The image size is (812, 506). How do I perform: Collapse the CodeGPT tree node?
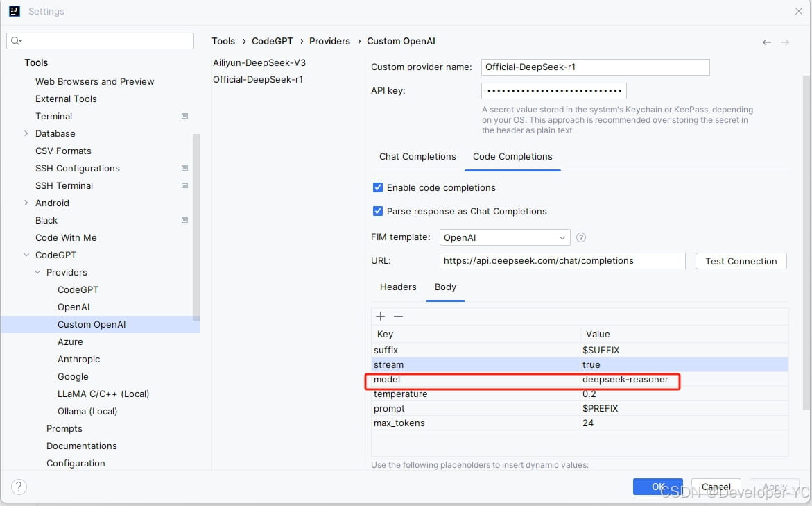tap(26, 255)
